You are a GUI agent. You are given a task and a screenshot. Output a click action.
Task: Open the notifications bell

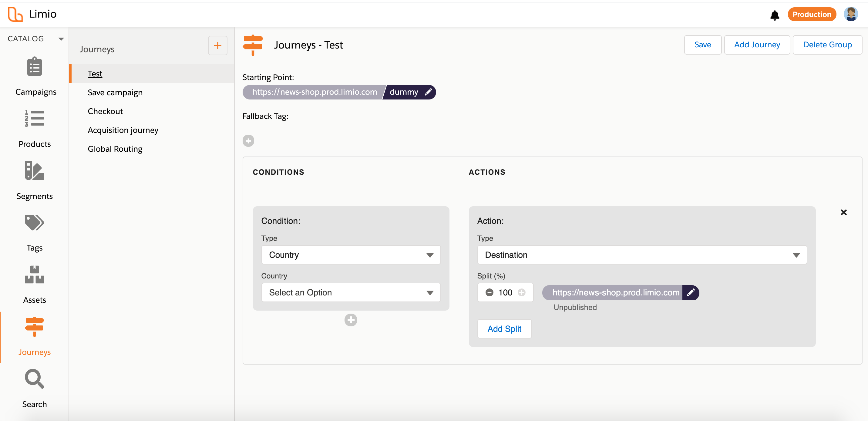coord(775,15)
